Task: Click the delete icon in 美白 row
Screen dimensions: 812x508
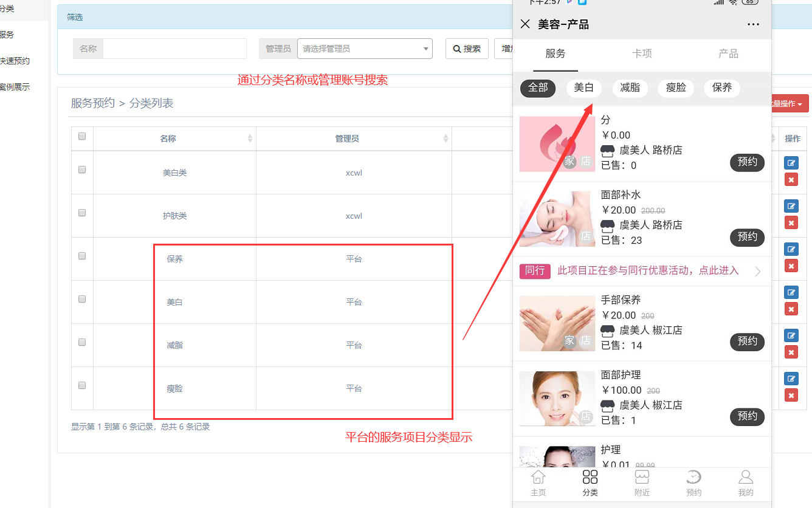Action: coord(791,309)
